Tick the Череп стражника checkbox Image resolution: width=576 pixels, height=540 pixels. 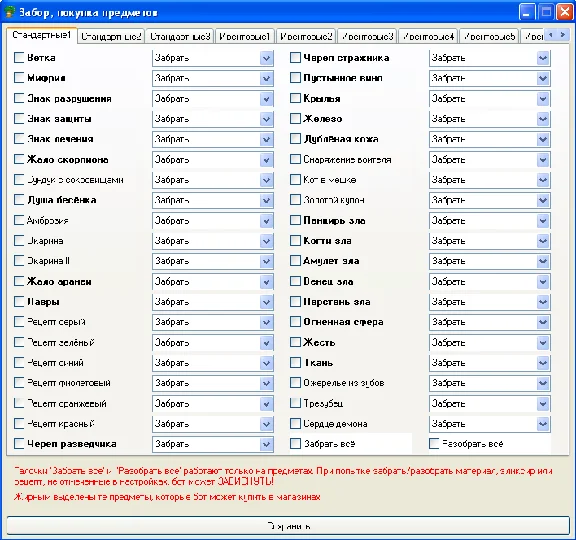click(295, 57)
